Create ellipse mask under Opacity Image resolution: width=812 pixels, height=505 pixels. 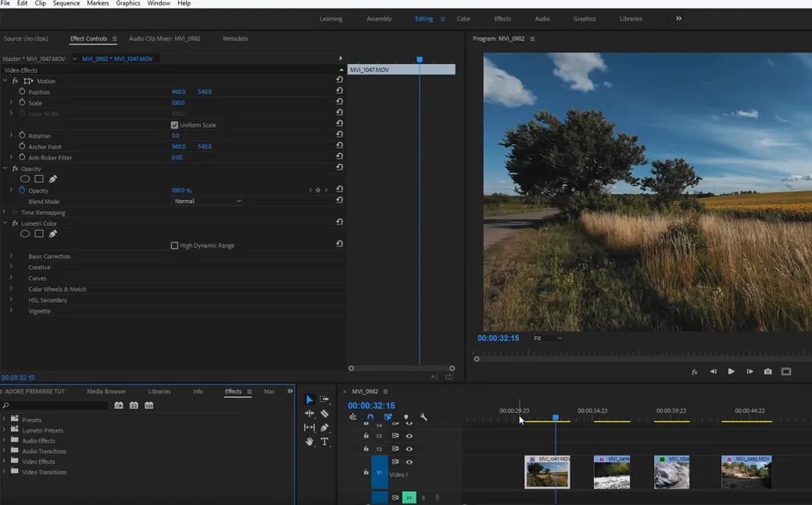point(25,179)
